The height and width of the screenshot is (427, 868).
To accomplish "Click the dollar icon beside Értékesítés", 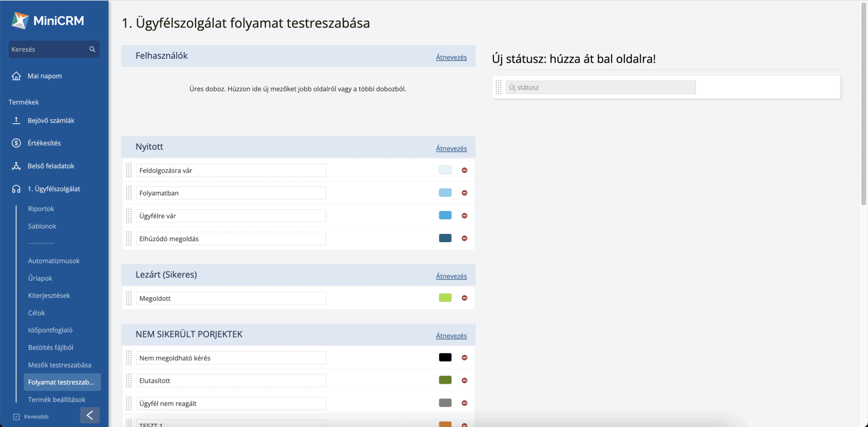I will [x=16, y=143].
